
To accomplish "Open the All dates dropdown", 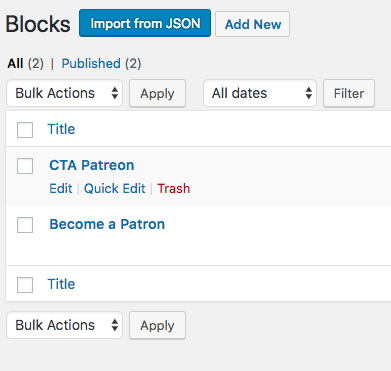I will click(x=260, y=93).
